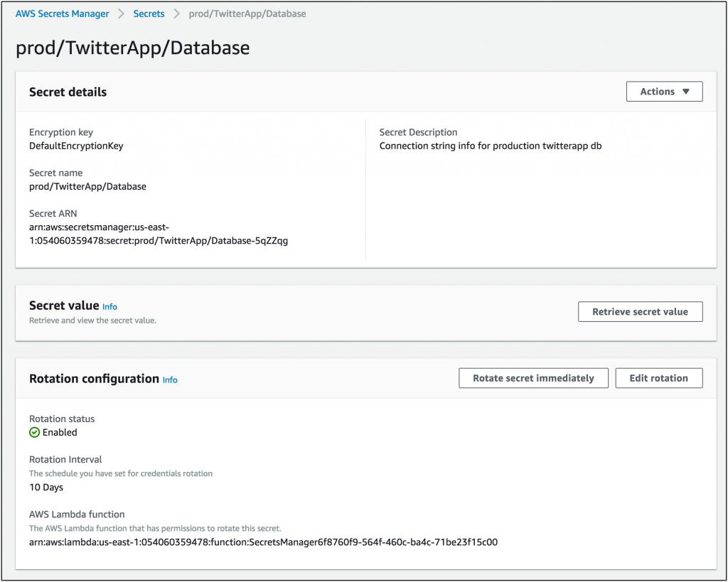Click the chevron after AWS Secrets Manager breadcrumb

(x=122, y=14)
